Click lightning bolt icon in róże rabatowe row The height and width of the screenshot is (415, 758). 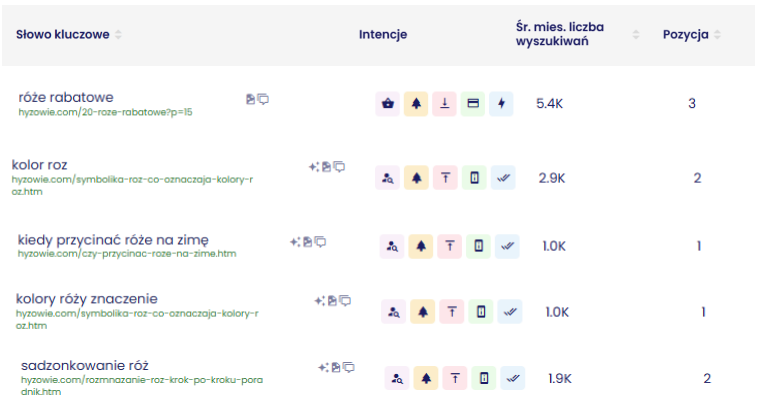pos(501,104)
